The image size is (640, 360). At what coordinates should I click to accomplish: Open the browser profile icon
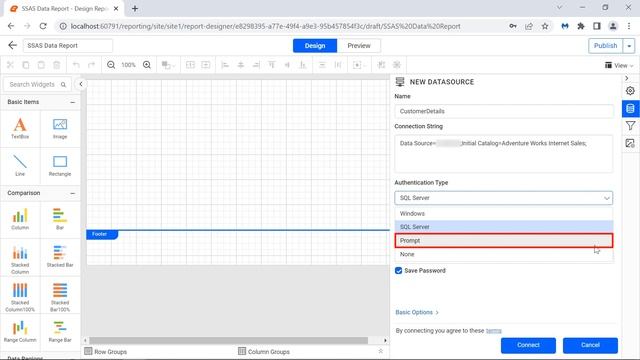tap(613, 26)
